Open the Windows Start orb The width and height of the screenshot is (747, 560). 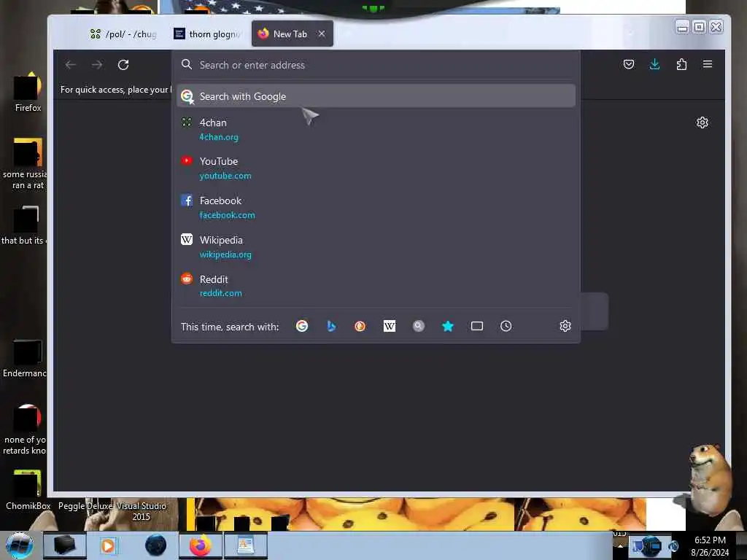point(20,545)
